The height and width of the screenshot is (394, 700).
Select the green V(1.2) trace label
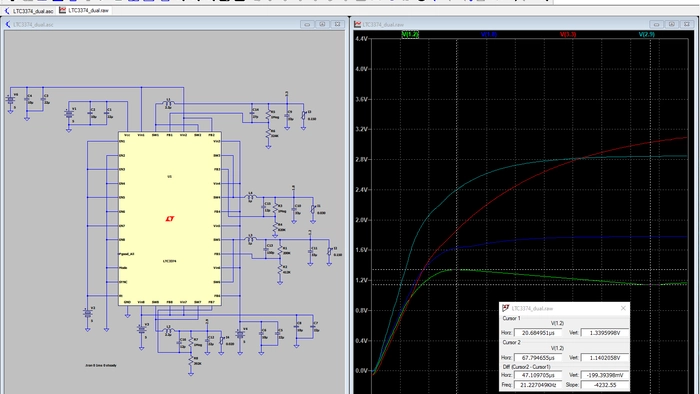pyautogui.click(x=410, y=34)
